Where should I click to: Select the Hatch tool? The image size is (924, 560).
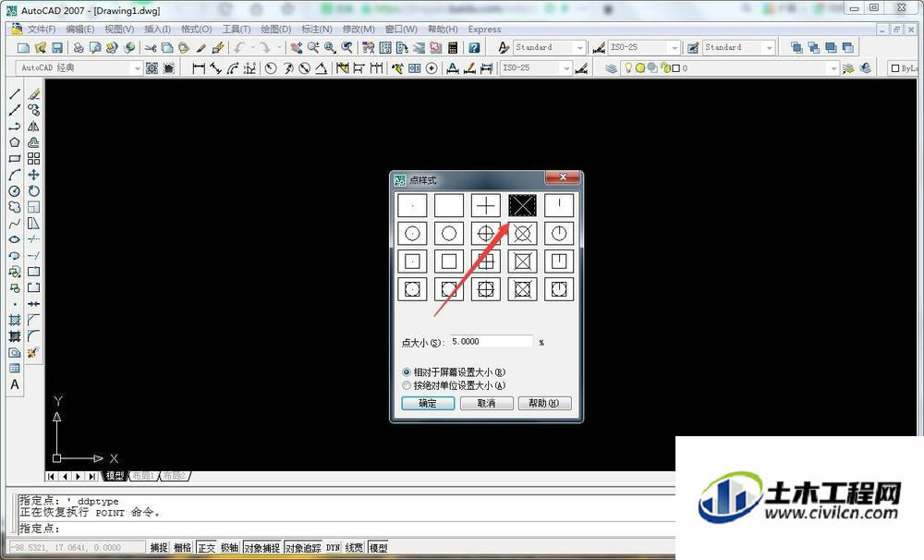click(x=15, y=320)
